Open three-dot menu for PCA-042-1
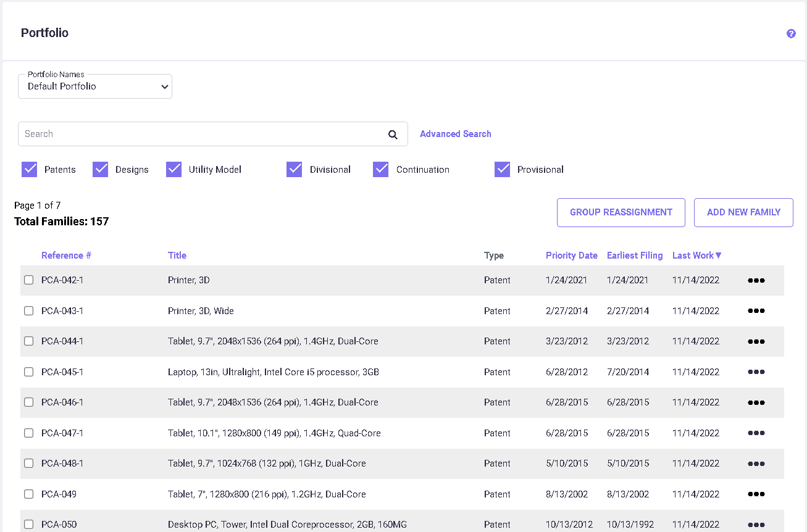Screen dimensions: 807x532 tap(756, 280)
